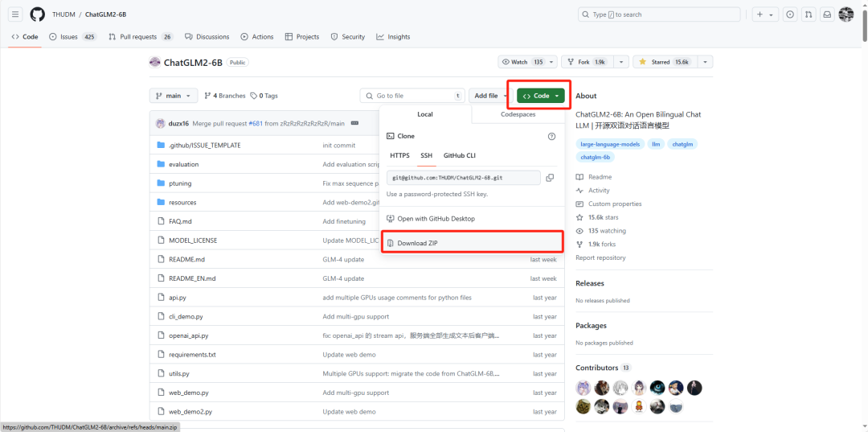
Task: Select the GitHub CLI clone option
Action: [460, 155]
